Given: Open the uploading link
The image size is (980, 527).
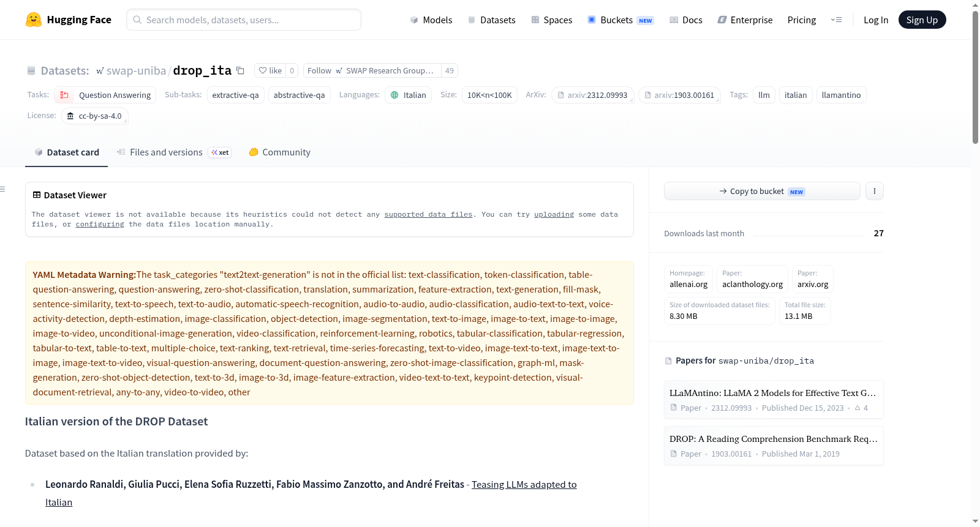Looking at the screenshot, I should pyautogui.click(x=554, y=214).
